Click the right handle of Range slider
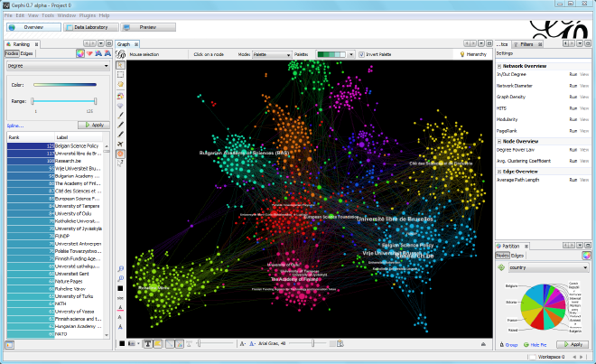596x364 pixels. click(x=96, y=101)
